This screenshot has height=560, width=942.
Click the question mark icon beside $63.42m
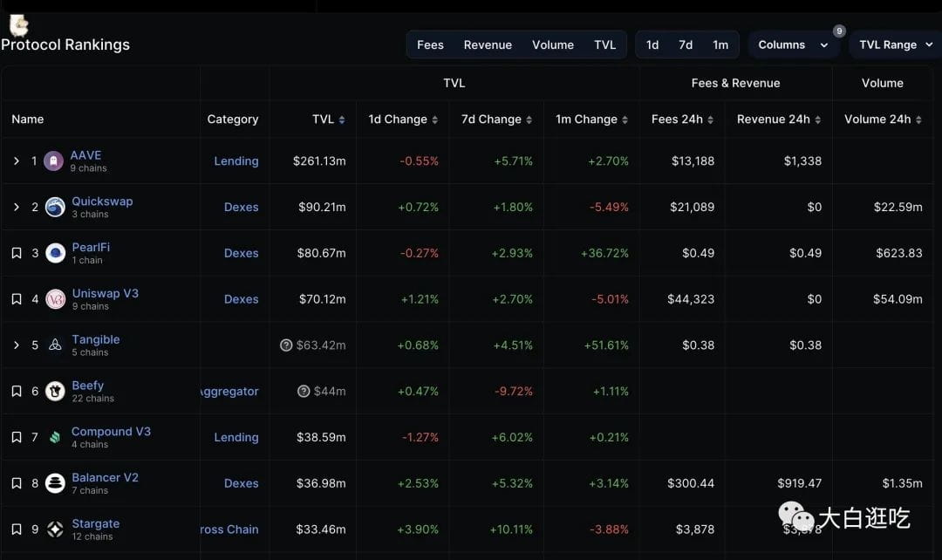pos(286,345)
